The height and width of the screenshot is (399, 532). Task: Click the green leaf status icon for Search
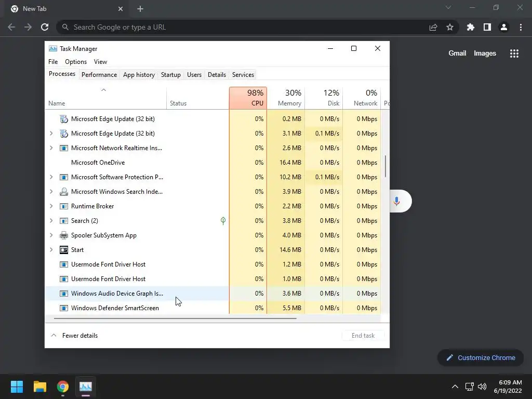223,221
